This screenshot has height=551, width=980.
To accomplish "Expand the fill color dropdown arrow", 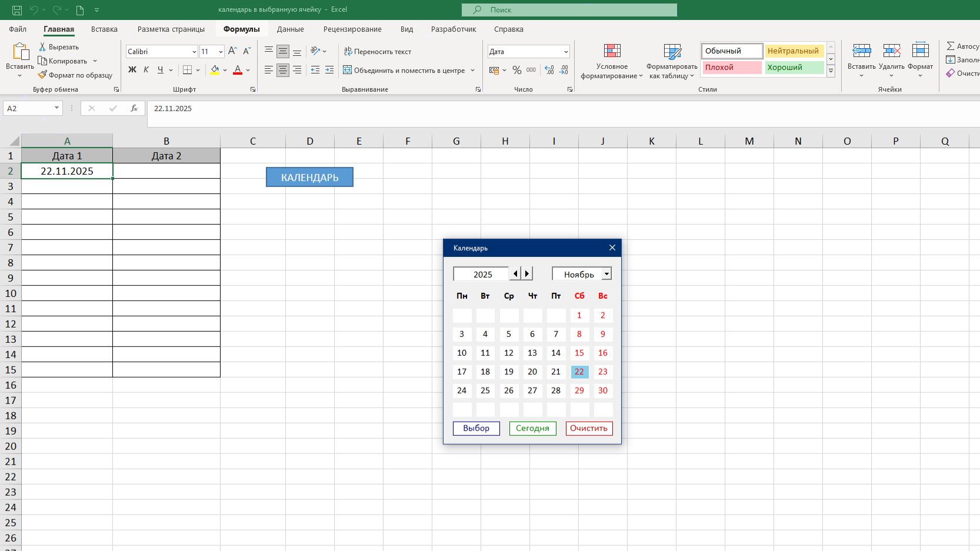I will pyautogui.click(x=225, y=71).
